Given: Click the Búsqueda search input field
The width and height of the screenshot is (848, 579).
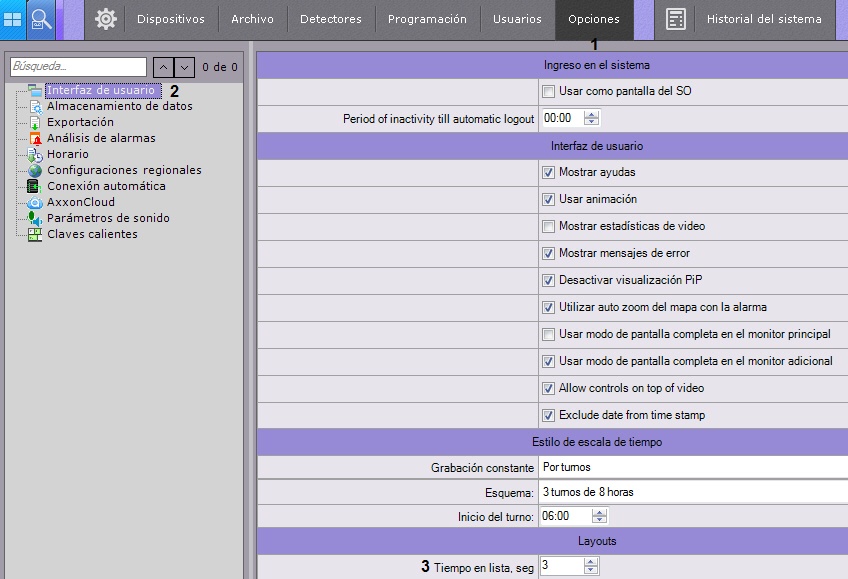Looking at the screenshot, I should (x=78, y=67).
